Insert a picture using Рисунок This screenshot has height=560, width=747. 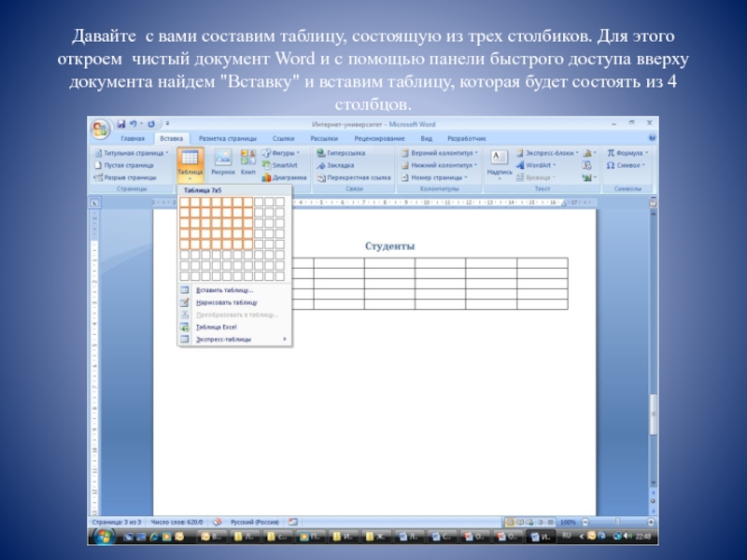click(223, 162)
